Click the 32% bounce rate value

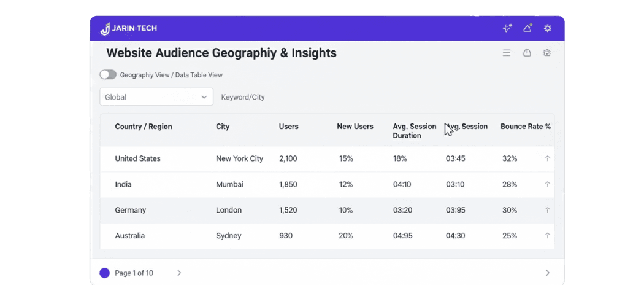(510, 158)
